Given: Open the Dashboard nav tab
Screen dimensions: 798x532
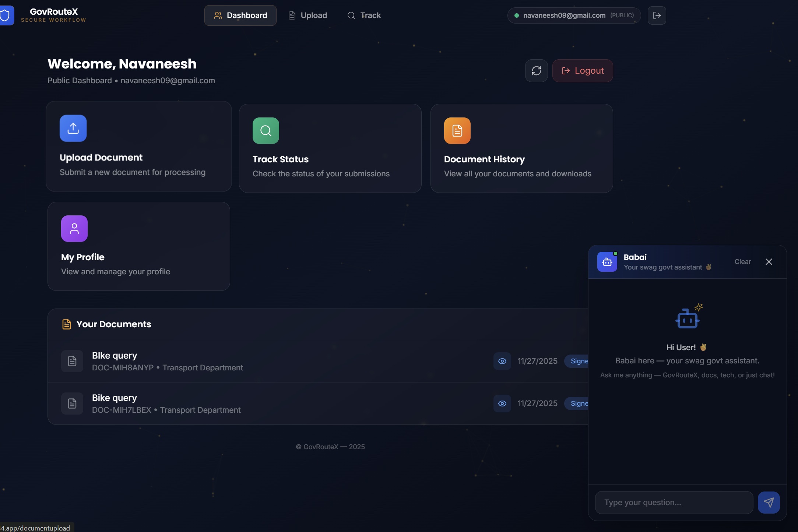Looking at the screenshot, I should point(240,15).
